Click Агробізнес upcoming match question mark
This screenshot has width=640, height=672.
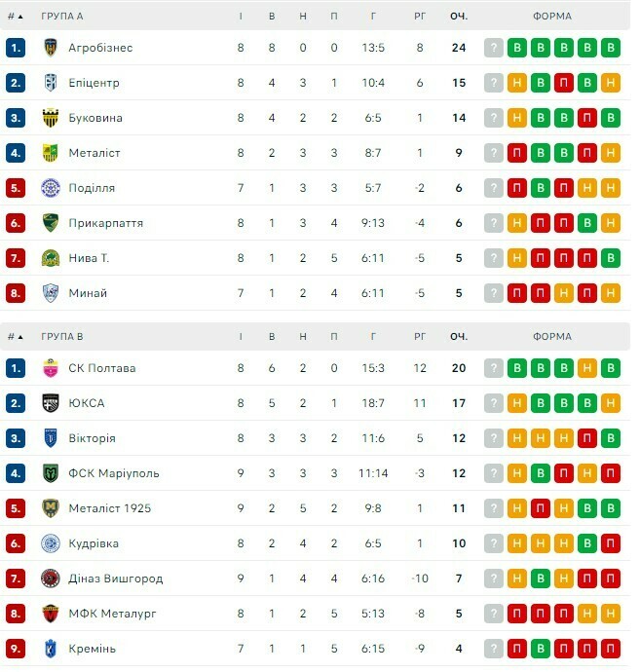coord(494,48)
